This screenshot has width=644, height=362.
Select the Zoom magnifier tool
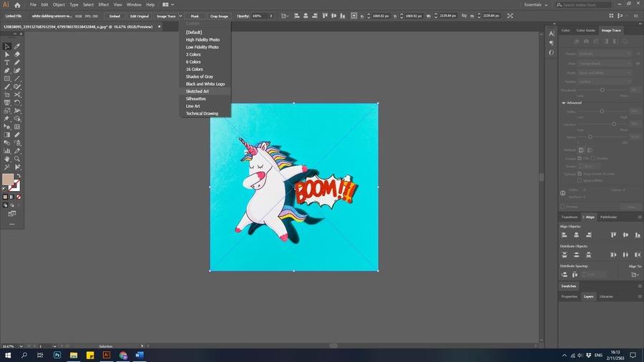tap(17, 159)
